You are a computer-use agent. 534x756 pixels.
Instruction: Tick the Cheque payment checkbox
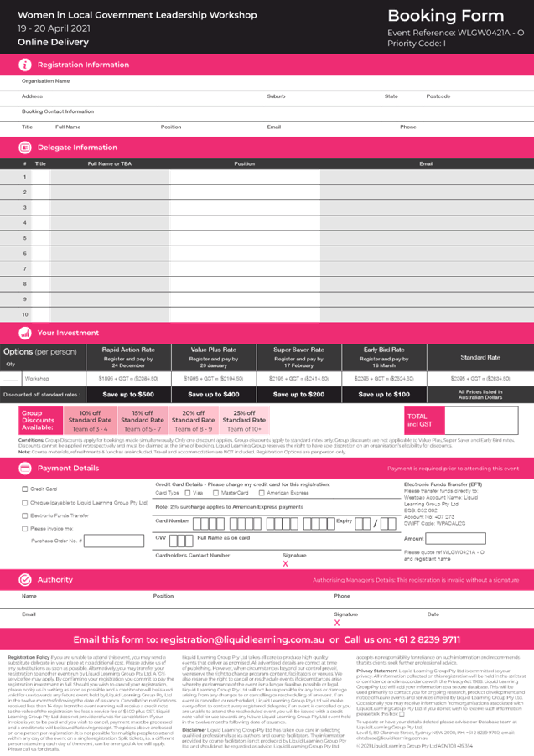(24, 502)
